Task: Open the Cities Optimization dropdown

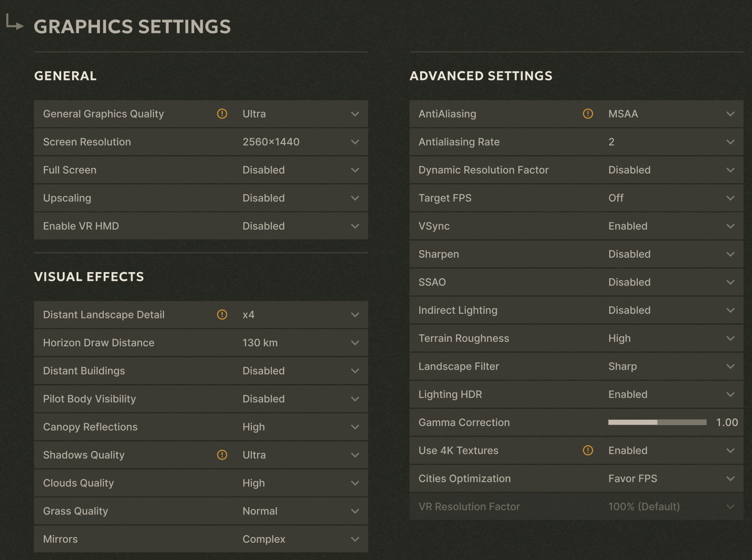Action: coord(672,479)
